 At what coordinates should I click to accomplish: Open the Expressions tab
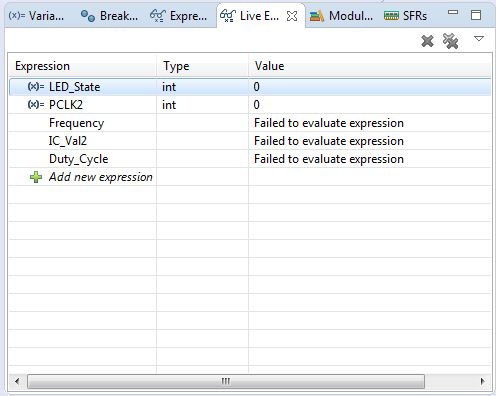pos(178,16)
